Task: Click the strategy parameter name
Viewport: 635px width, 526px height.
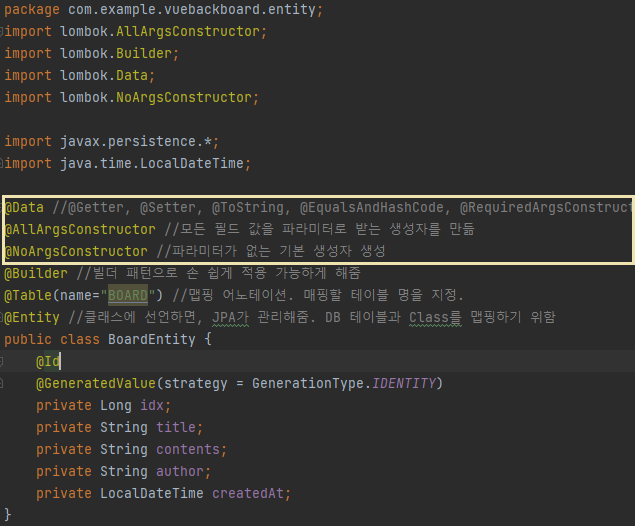Action: [196, 383]
